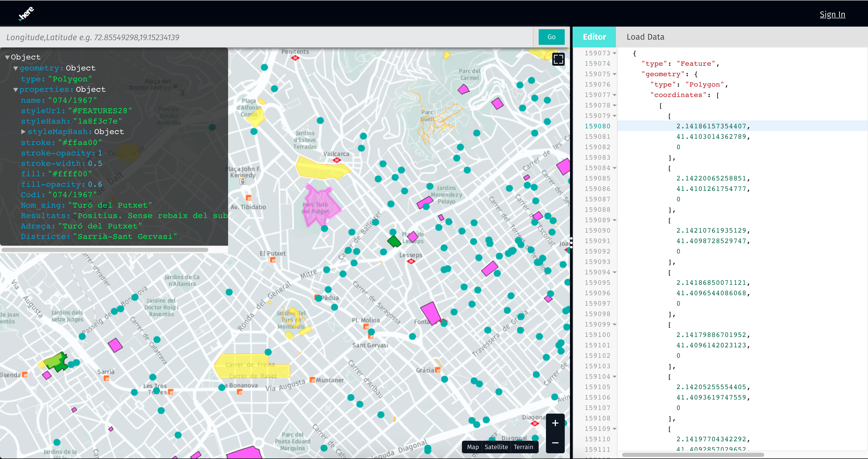Collapse the properties object node

pyautogui.click(x=15, y=89)
